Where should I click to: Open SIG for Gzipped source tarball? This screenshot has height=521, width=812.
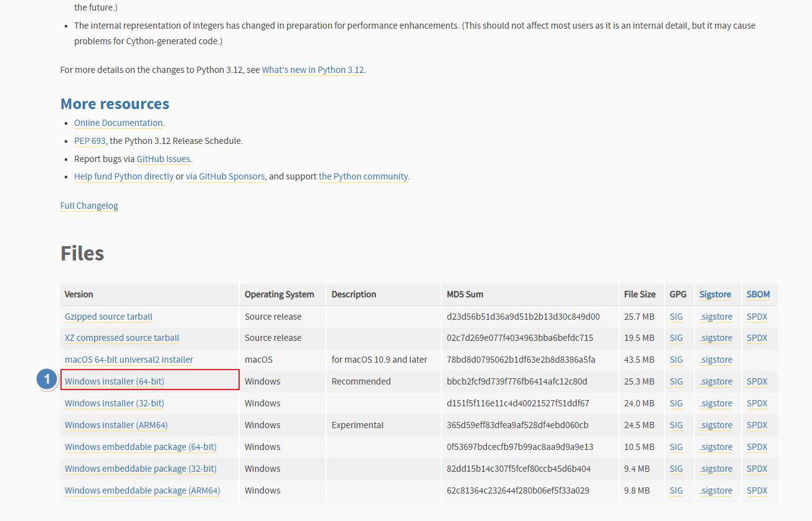point(676,317)
